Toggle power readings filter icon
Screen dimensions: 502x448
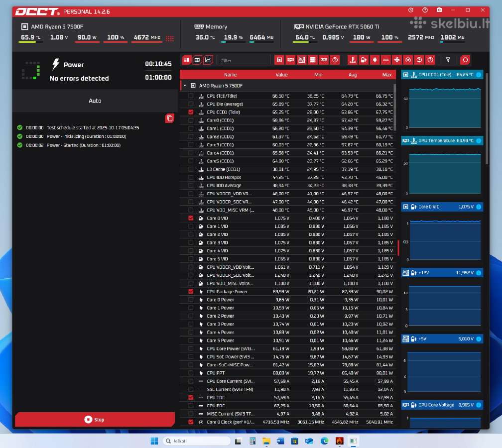[x=375, y=60]
